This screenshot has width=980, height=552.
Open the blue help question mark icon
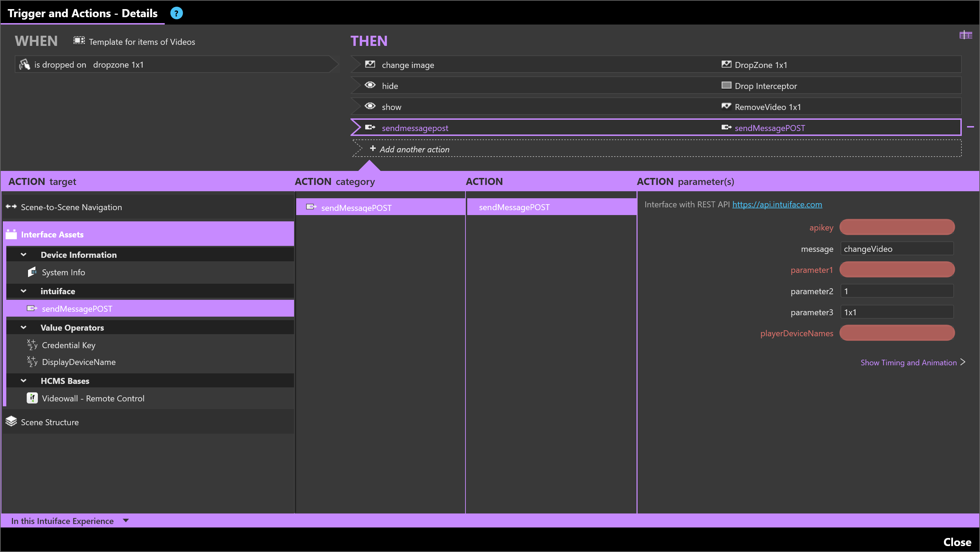[176, 13]
